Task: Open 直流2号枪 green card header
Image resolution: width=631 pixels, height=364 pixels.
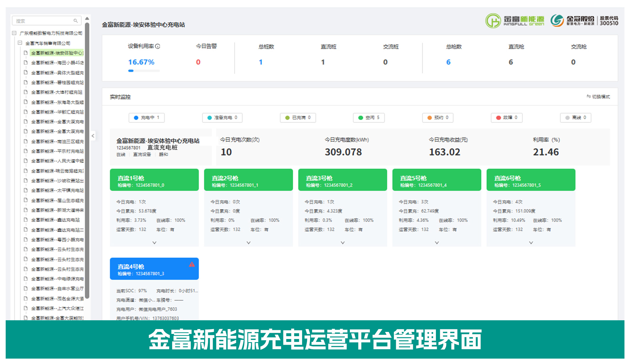Action: pyautogui.click(x=248, y=180)
